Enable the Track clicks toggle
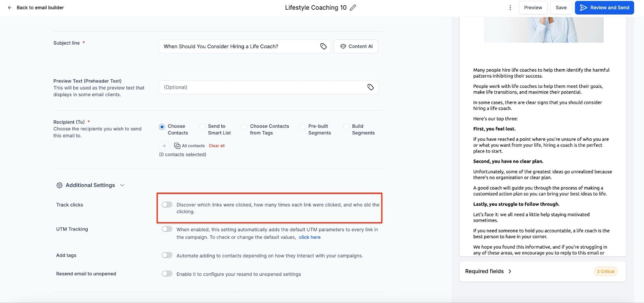This screenshot has height=303, width=644. [x=167, y=205]
